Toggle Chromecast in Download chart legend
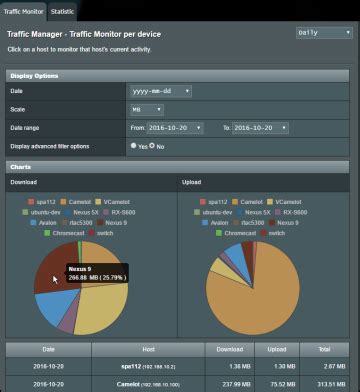Image resolution: width=360 pixels, height=392 pixels. tap(64, 233)
